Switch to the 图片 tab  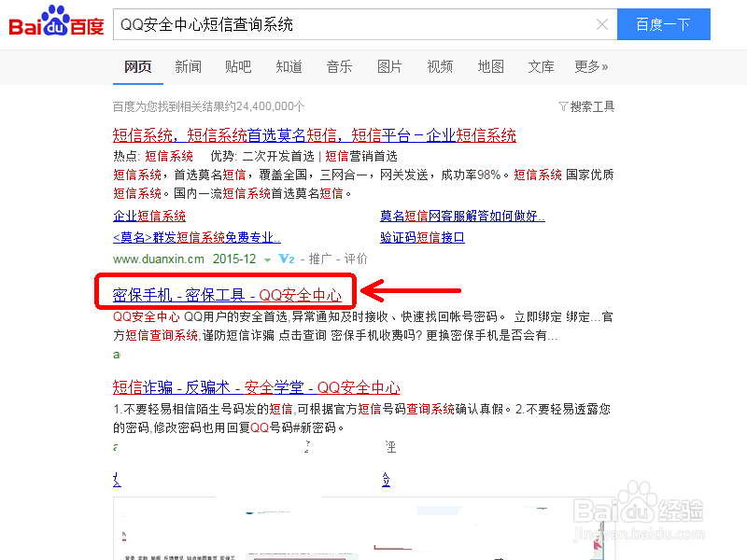click(389, 66)
